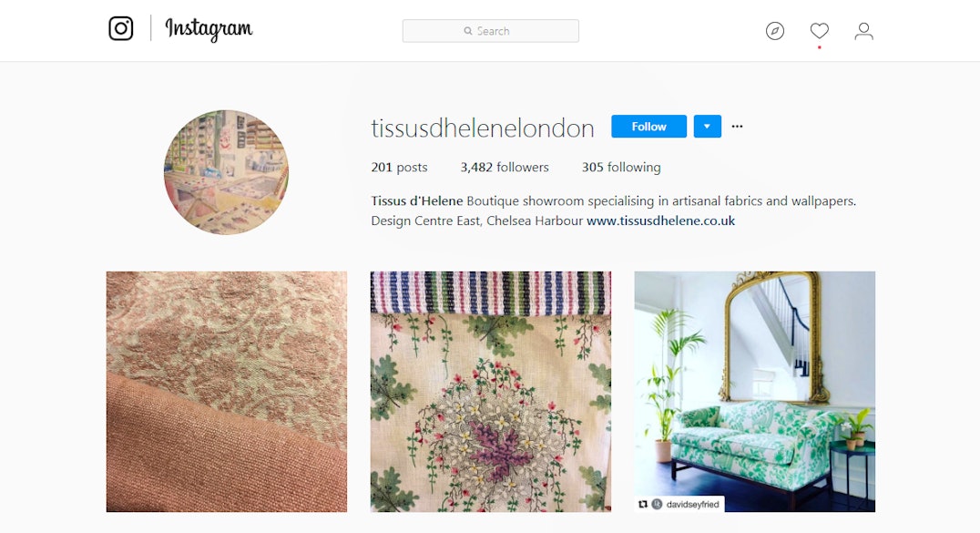This screenshot has height=533, width=980.
Task: Open the profile person icon
Action: point(863,31)
